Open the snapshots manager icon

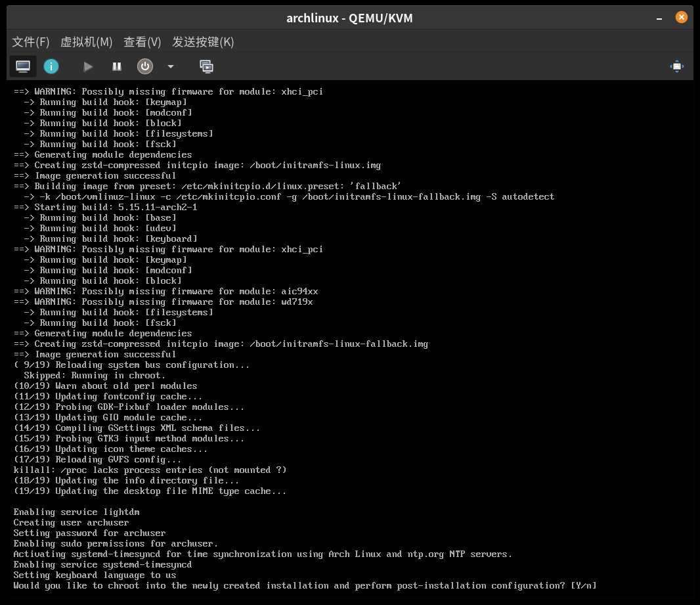[206, 66]
